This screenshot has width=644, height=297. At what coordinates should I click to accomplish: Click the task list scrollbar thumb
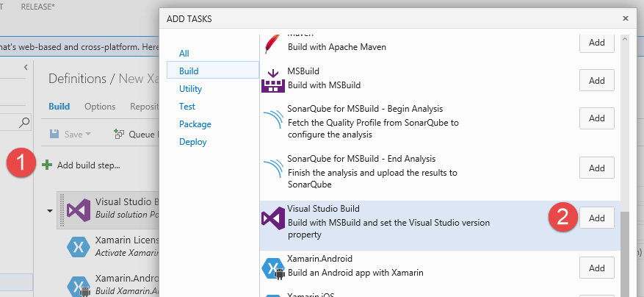click(x=625, y=254)
